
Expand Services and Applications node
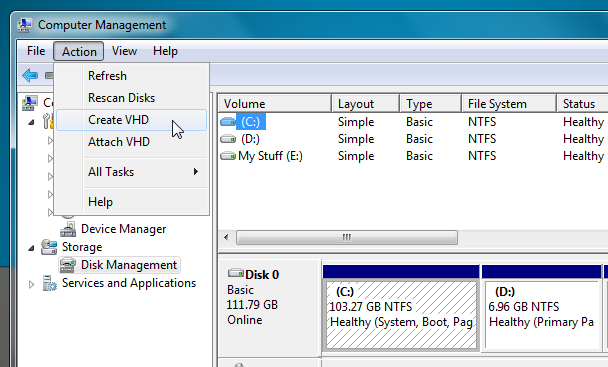pyautogui.click(x=31, y=284)
